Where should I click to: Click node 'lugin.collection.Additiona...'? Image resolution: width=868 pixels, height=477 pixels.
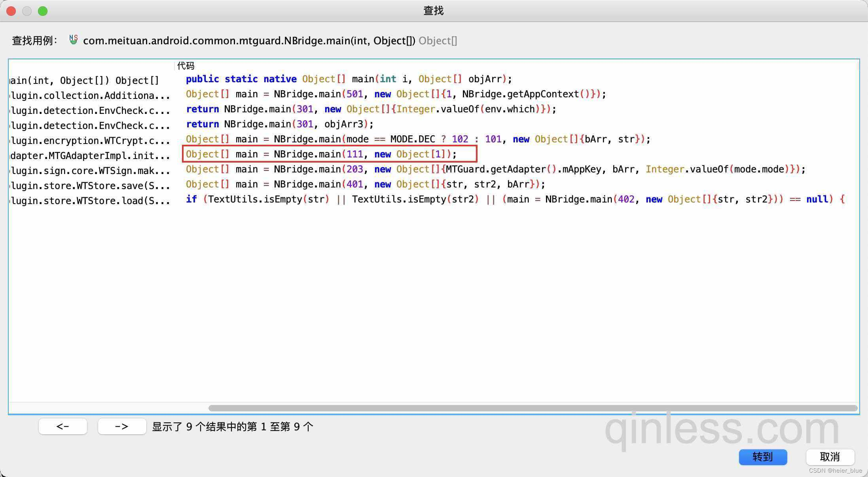(x=90, y=96)
